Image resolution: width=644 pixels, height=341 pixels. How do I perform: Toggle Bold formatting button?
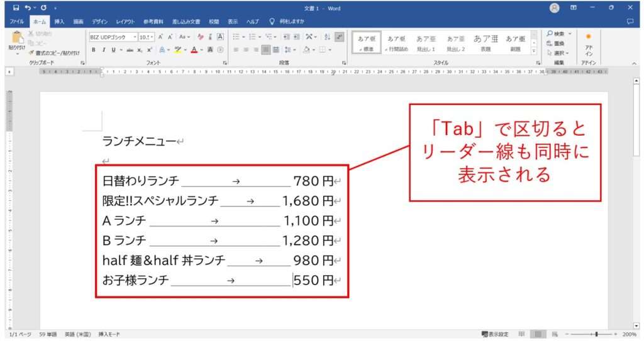tap(94, 50)
